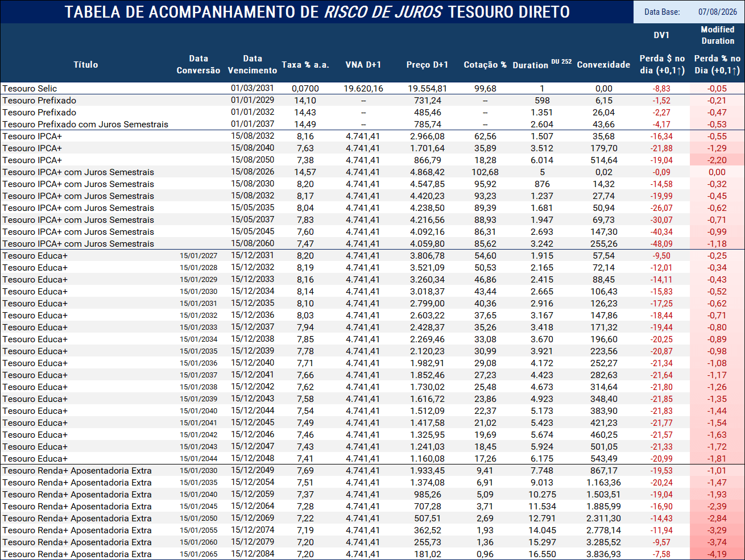This screenshot has height=560, width=745.
Task: Select the "Data Base:" label
Action: pyautogui.click(x=662, y=12)
